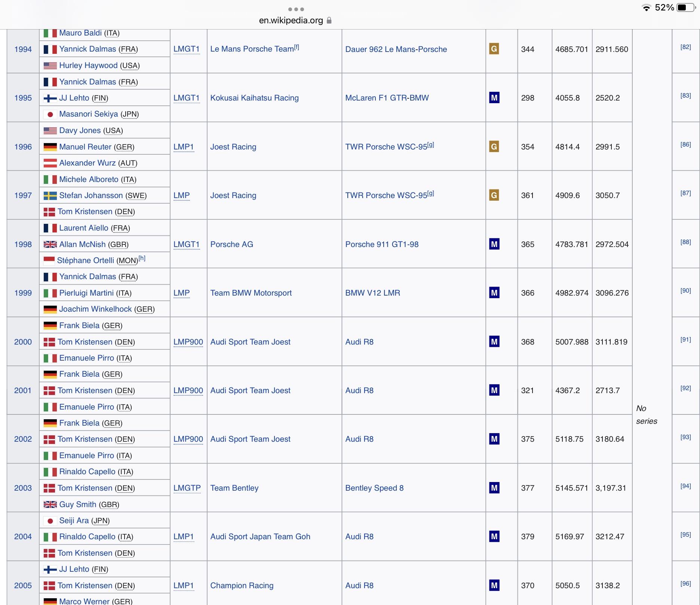The height and width of the screenshot is (605, 700).
Task: Tap the Michelin M icon in 2004 row
Action: (x=494, y=537)
